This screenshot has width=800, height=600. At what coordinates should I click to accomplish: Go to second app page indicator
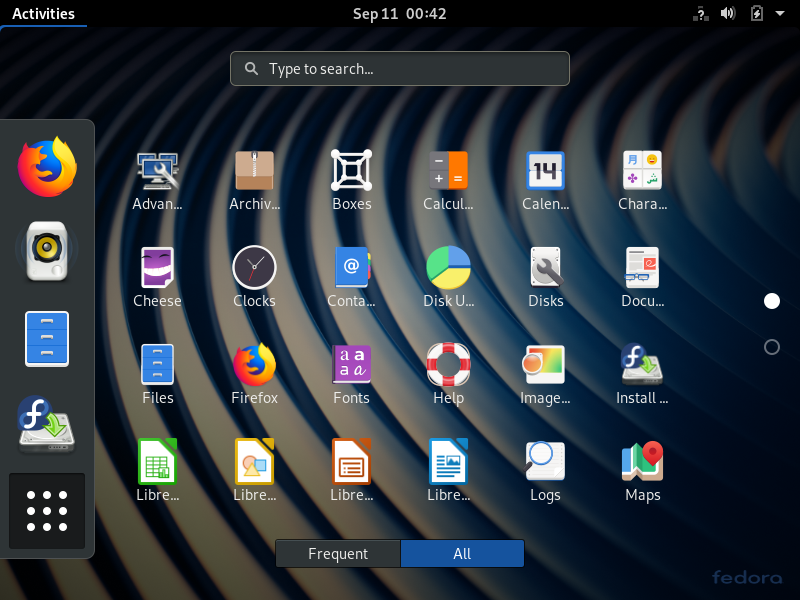[x=771, y=347]
